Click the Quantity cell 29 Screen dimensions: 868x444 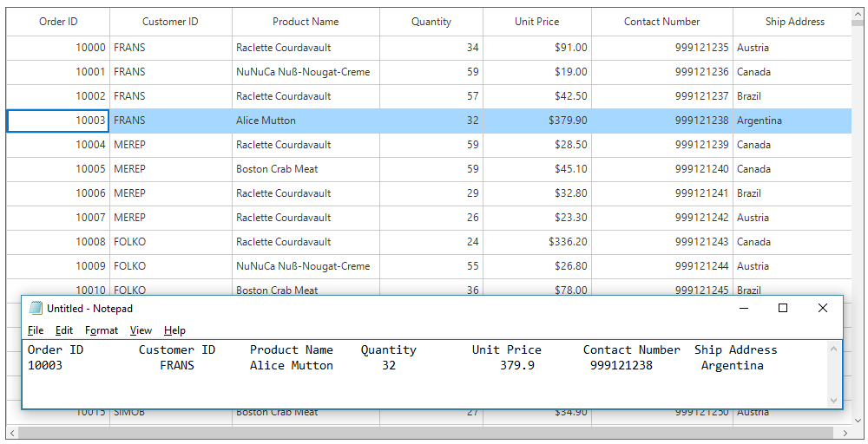[431, 193]
